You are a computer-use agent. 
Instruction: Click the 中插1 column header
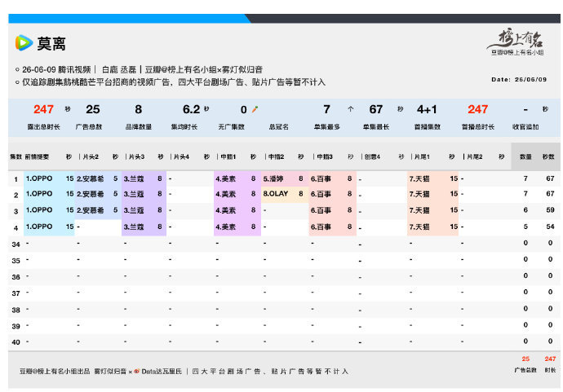(228, 156)
